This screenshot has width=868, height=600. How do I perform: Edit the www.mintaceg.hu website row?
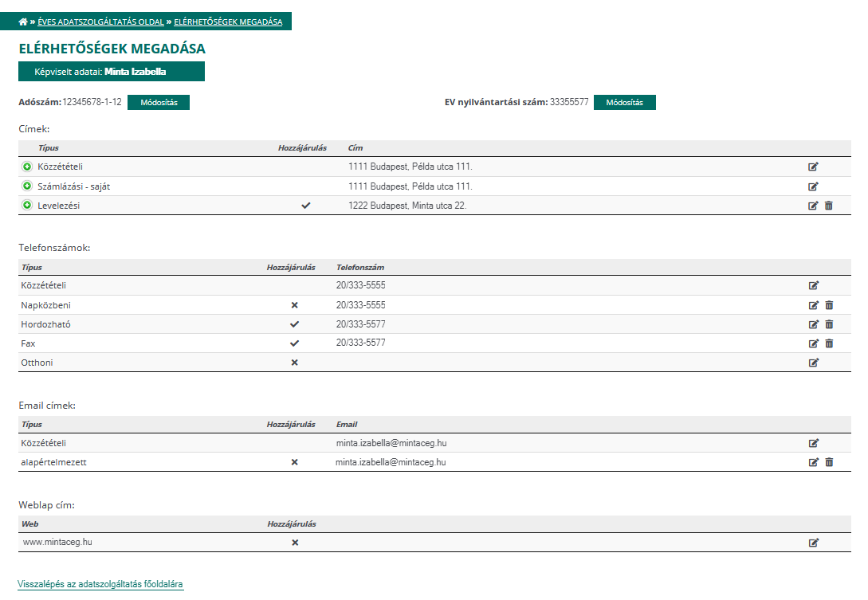(813, 543)
